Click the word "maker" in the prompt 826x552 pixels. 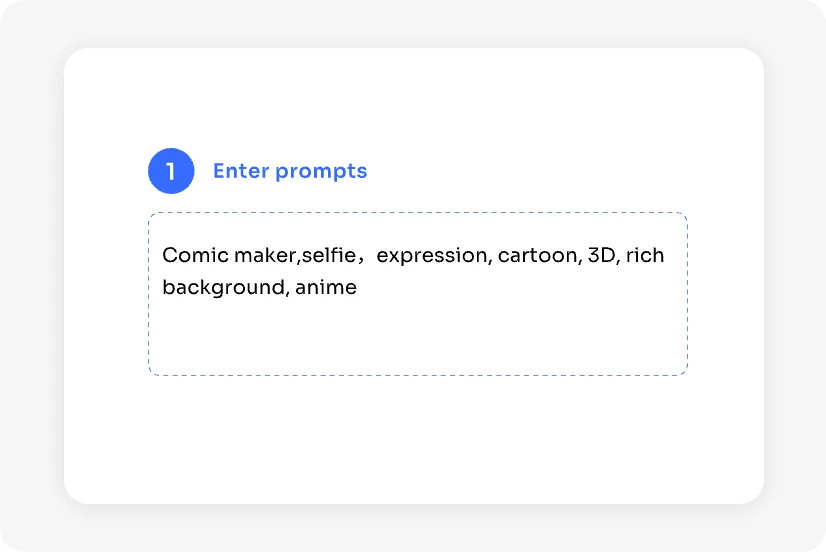[x=259, y=255]
